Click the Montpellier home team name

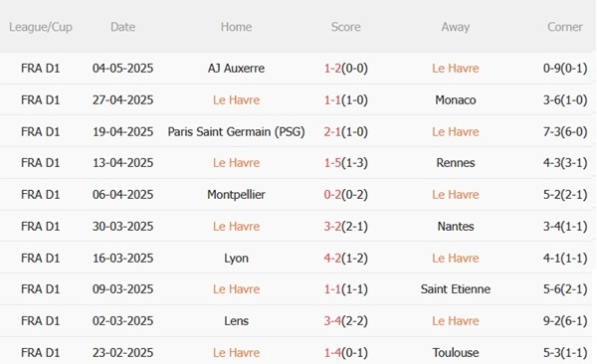tap(236, 195)
